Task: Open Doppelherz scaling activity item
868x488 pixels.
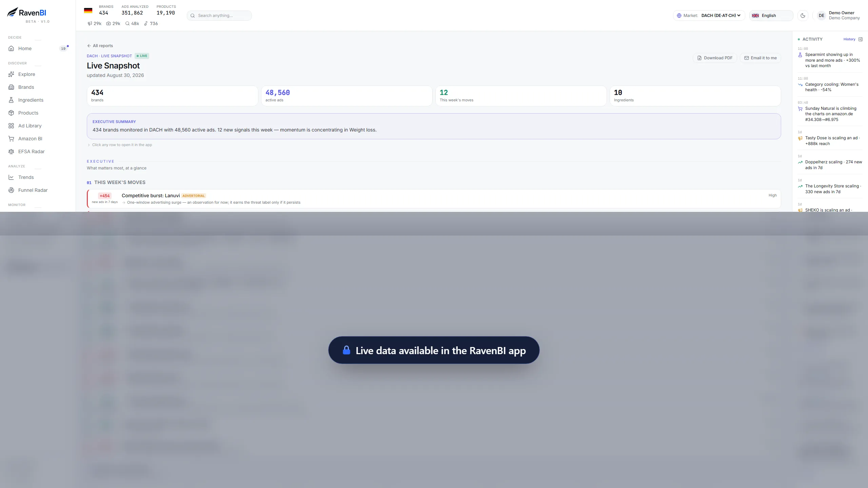Action: (x=830, y=162)
